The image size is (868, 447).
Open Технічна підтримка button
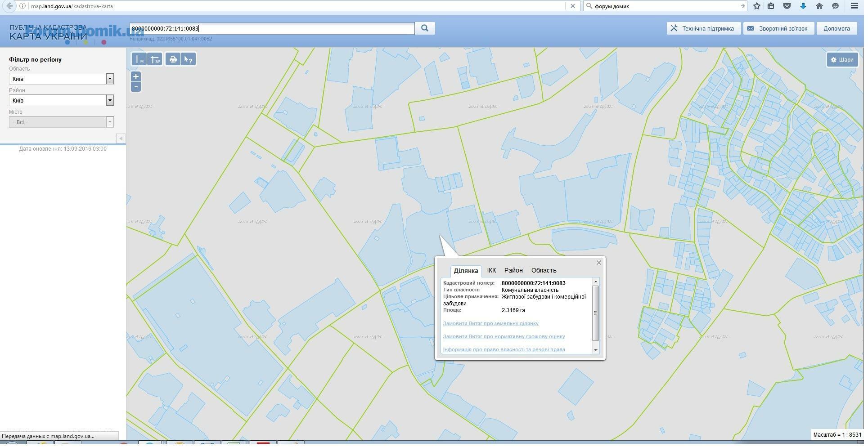(702, 28)
